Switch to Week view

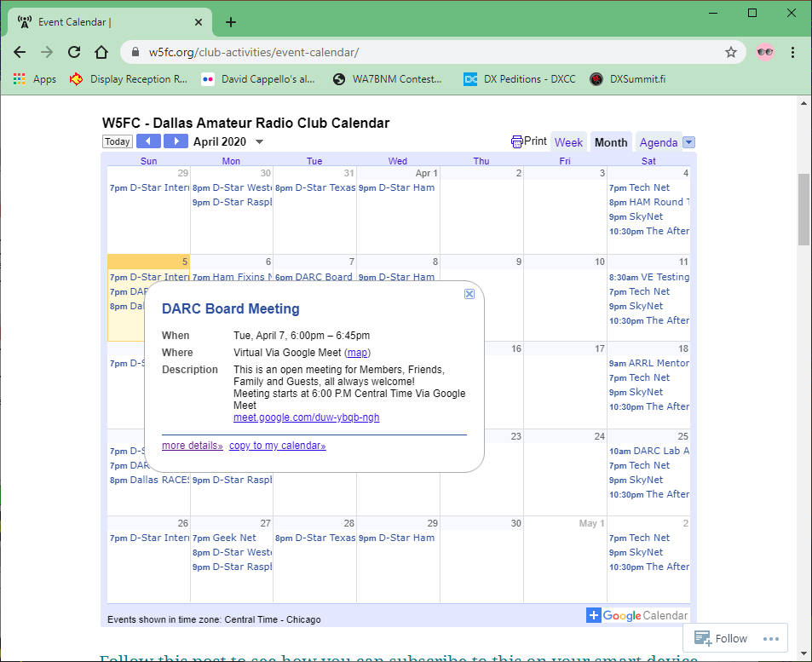coord(568,141)
